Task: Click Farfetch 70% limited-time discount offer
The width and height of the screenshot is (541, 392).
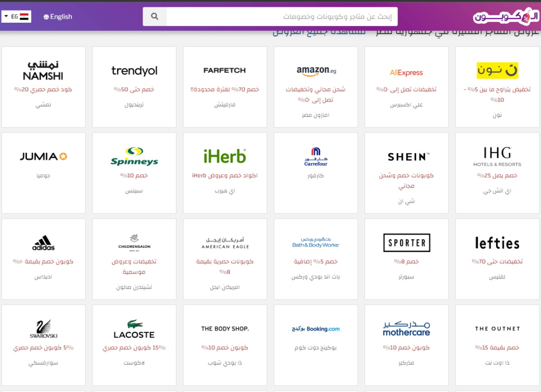Action: coord(225,89)
